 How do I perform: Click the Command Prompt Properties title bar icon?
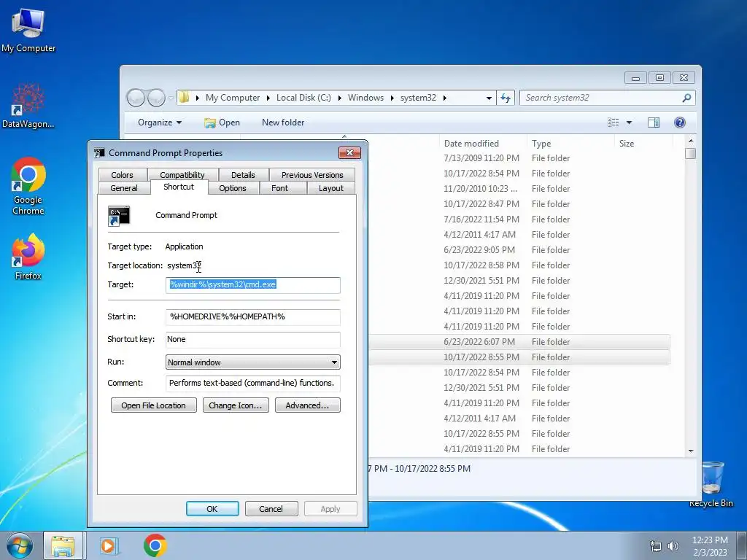99,153
